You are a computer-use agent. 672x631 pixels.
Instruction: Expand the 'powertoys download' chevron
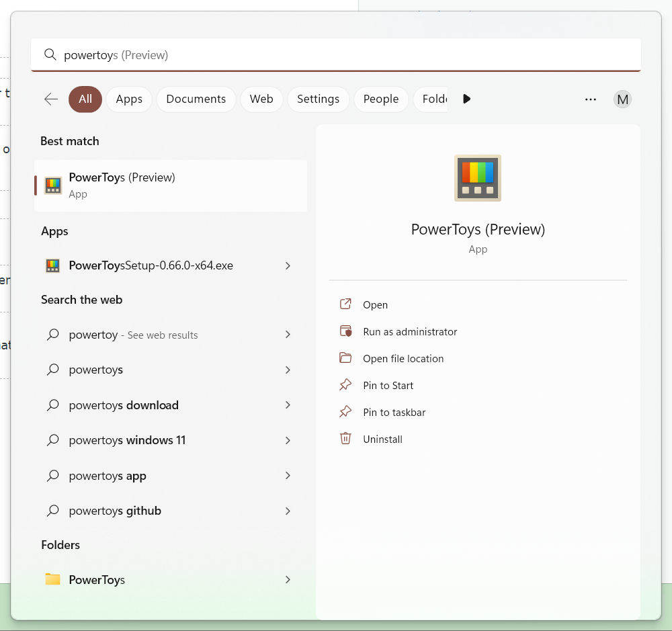click(288, 405)
